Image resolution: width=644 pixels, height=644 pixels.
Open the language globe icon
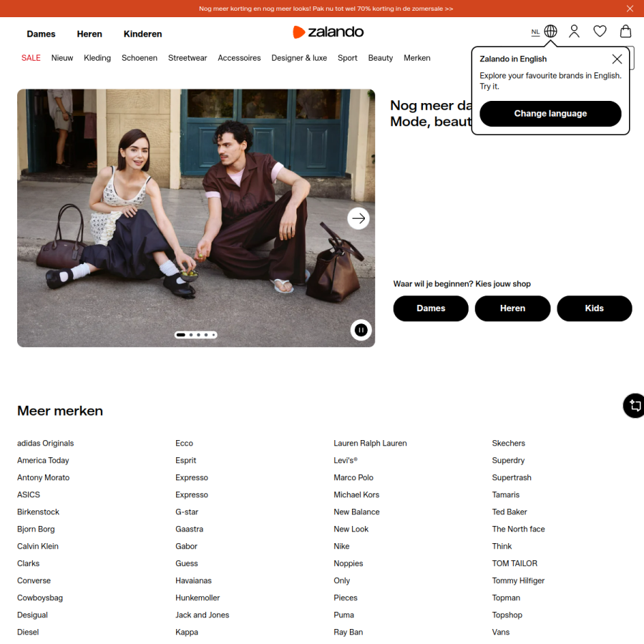point(550,31)
